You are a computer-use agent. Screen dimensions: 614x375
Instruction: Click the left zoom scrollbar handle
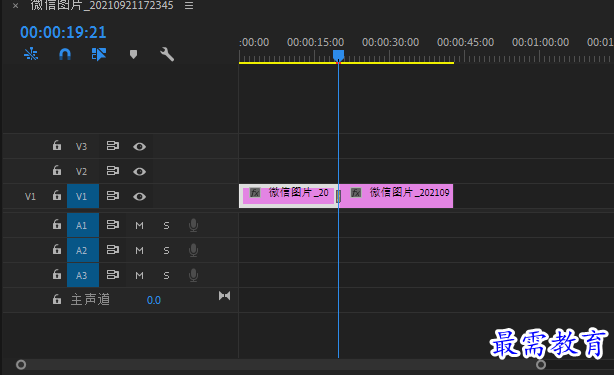(x=21, y=365)
